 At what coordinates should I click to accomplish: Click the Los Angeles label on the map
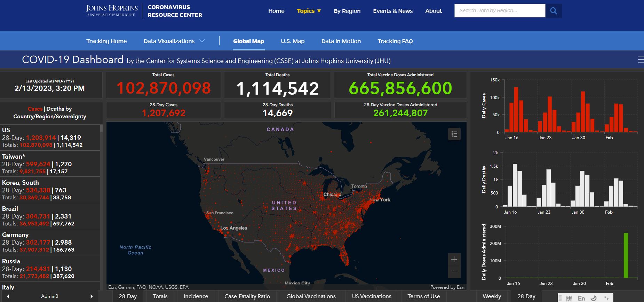click(234, 228)
